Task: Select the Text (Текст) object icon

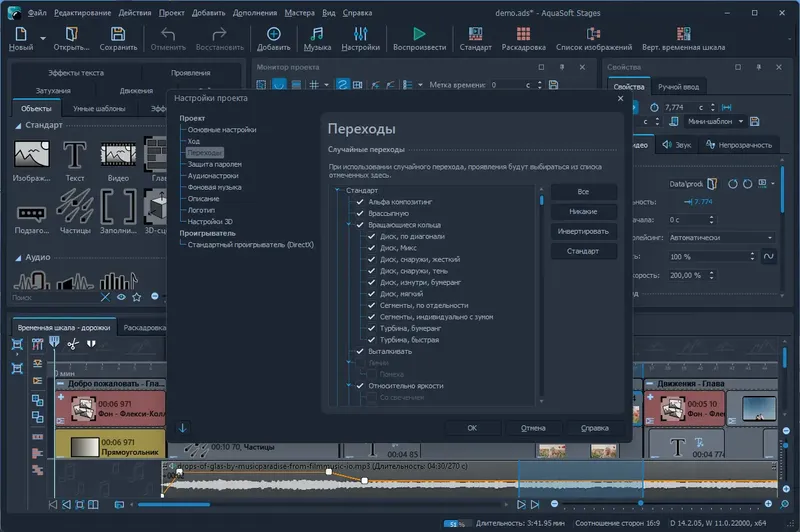Action: [x=74, y=155]
